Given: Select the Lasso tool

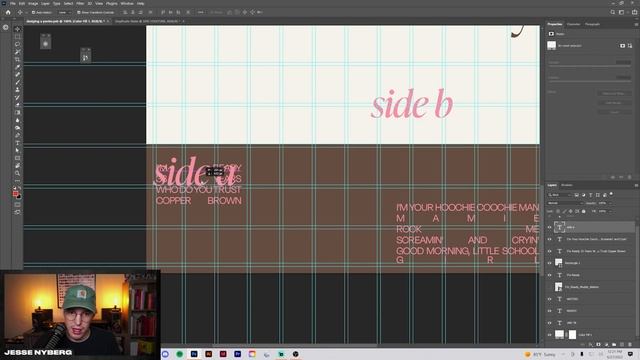Looking at the screenshot, I should (18, 44).
